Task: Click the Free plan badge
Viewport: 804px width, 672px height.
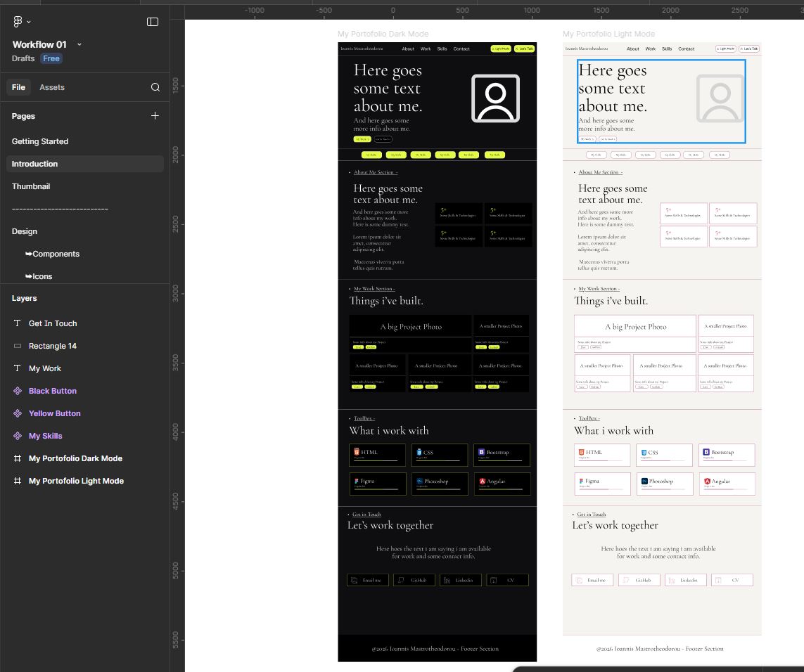Action: (51, 59)
